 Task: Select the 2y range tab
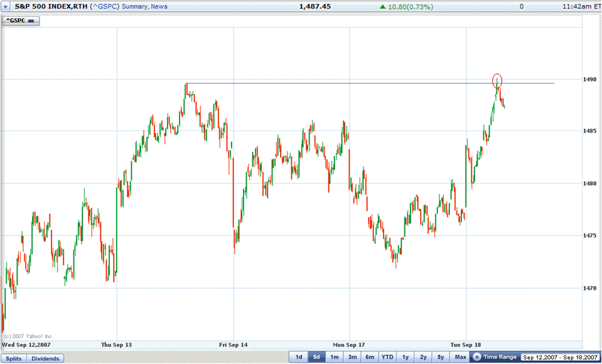(x=423, y=357)
